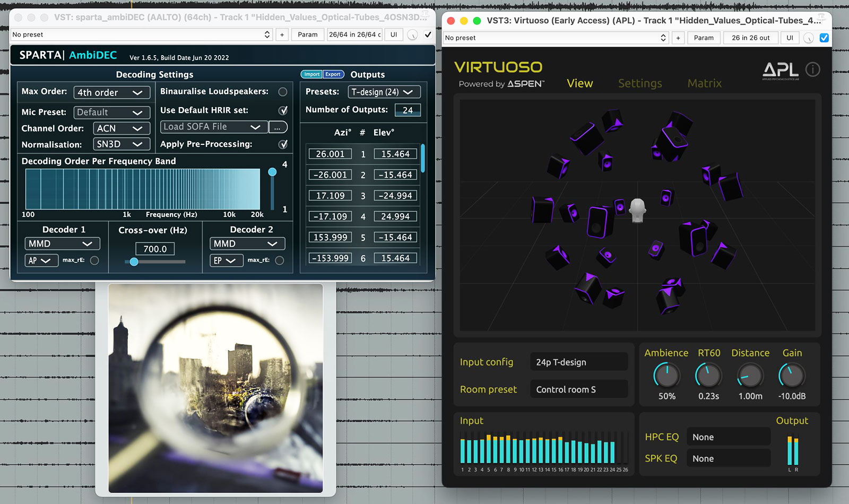Click the decoding order frequency band graph
This screenshot has height=504, width=849.
point(143,189)
